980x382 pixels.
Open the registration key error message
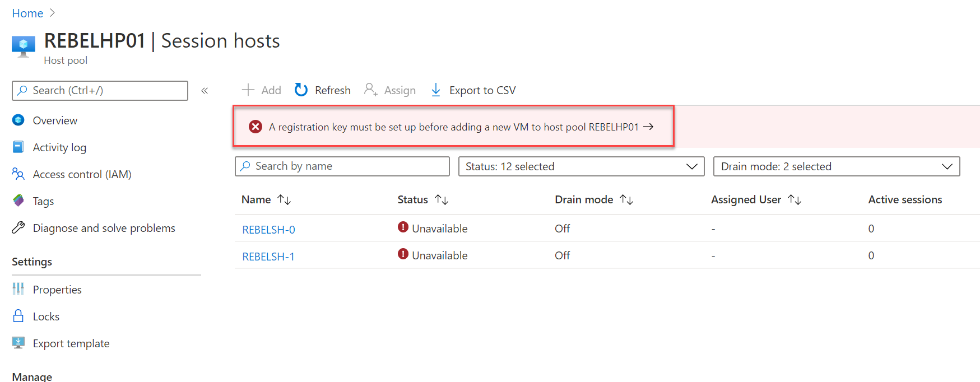(x=454, y=127)
